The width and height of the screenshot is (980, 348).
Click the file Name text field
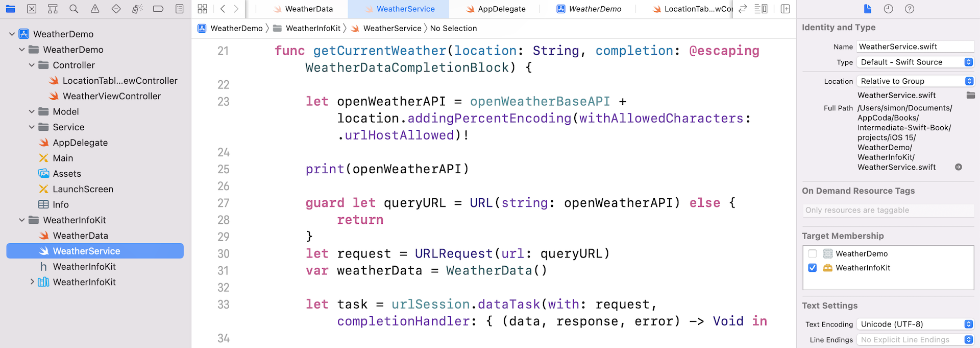(915, 47)
